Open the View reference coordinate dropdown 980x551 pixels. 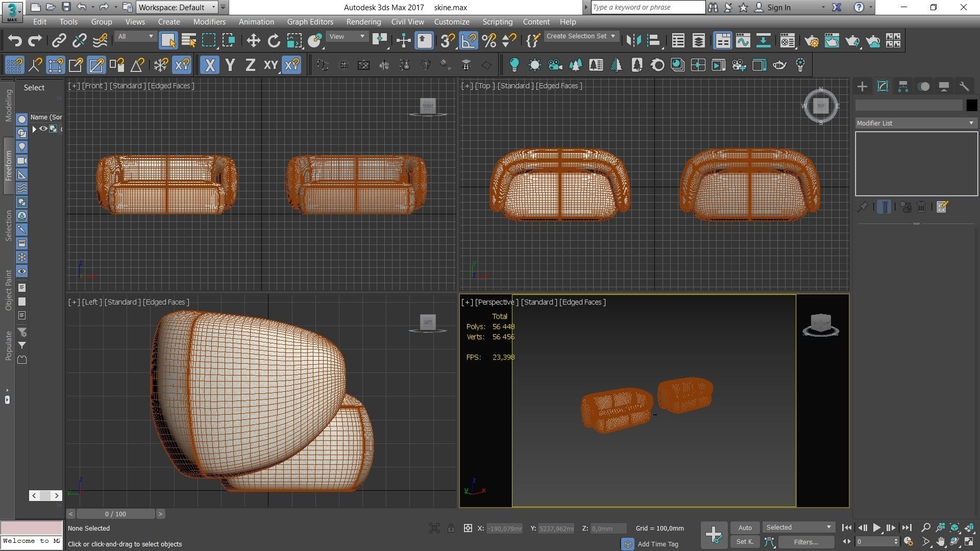(x=347, y=36)
